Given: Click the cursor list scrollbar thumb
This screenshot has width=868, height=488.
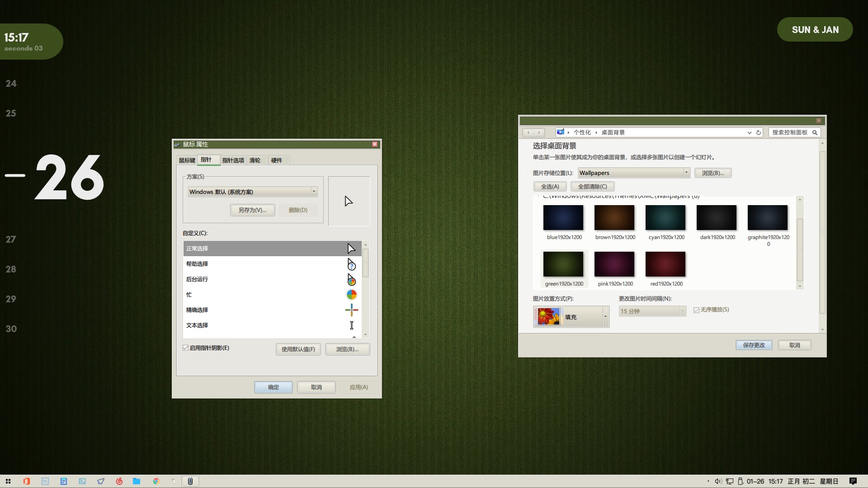Looking at the screenshot, I should (366, 263).
